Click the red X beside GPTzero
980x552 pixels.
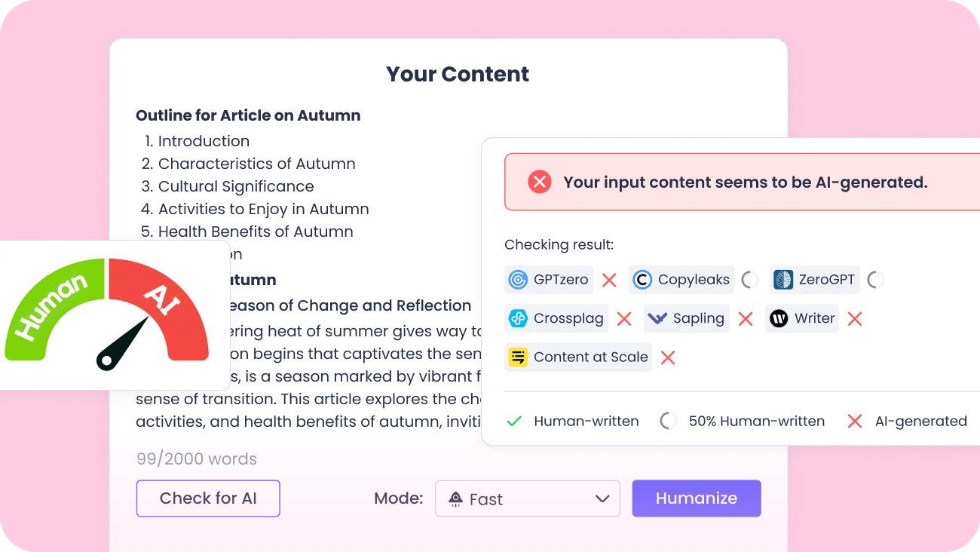pyautogui.click(x=609, y=281)
